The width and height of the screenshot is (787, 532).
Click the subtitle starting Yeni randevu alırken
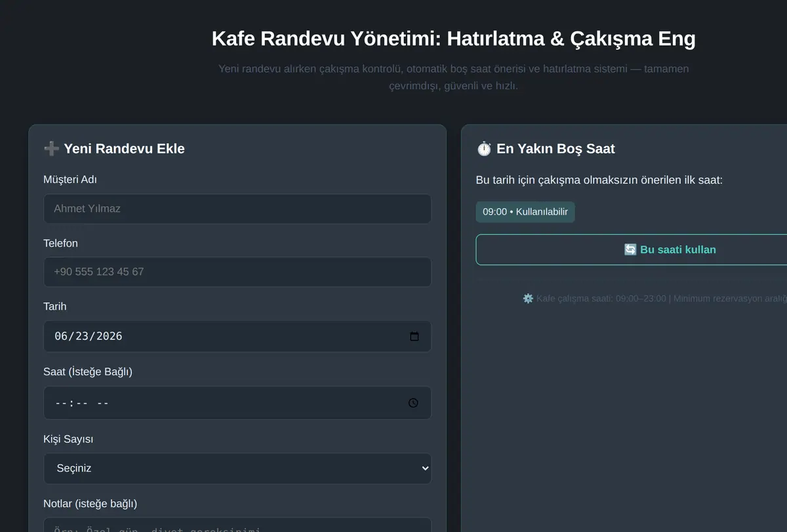click(454, 77)
